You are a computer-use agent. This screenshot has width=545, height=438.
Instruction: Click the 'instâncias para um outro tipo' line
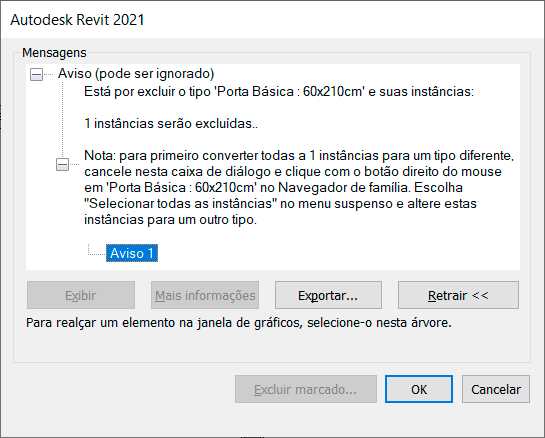click(171, 220)
